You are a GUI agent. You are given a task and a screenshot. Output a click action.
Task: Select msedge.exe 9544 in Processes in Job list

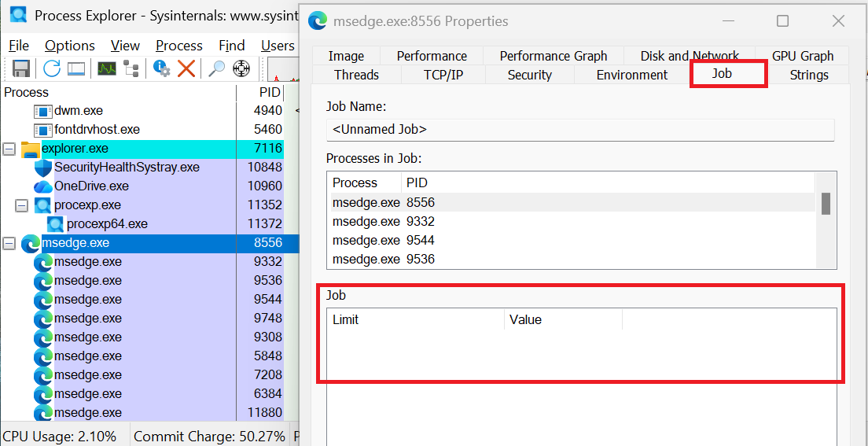coord(383,240)
